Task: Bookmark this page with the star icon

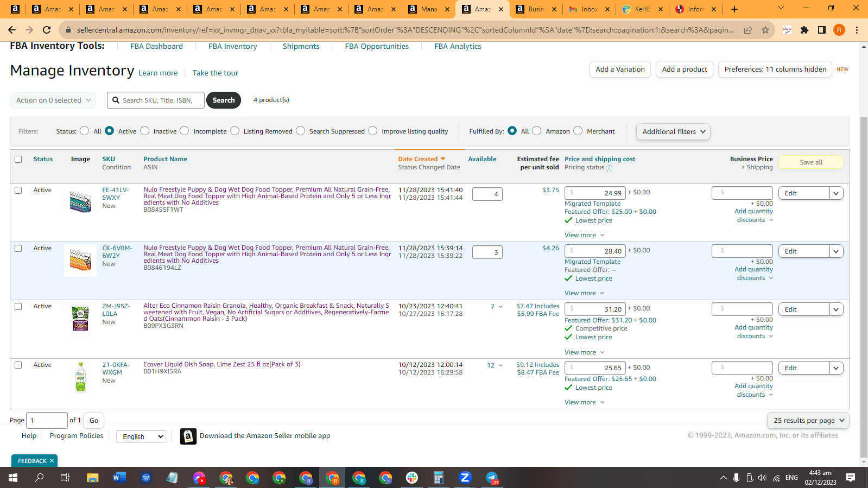Action: pyautogui.click(x=765, y=30)
